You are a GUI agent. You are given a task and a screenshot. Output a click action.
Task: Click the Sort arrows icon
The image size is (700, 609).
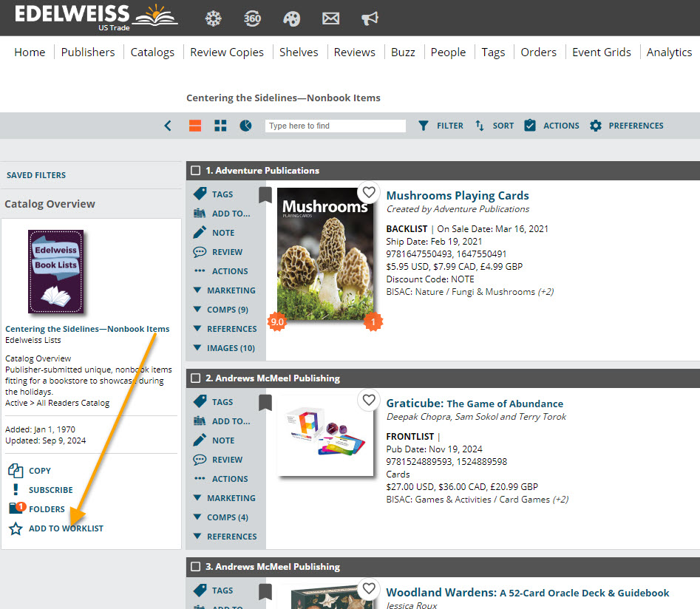480,126
